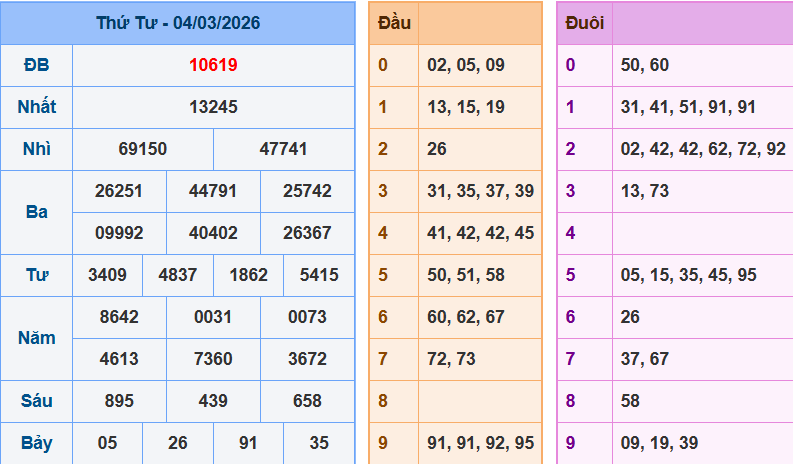The image size is (793, 466).
Task: Click the Năm row label
Action: [x=36, y=338]
